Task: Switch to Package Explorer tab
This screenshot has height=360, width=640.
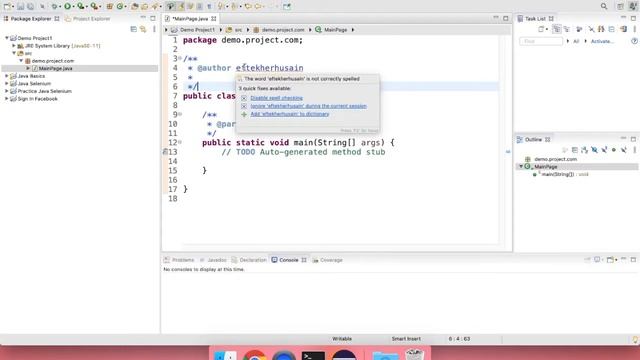Action: [x=31, y=18]
